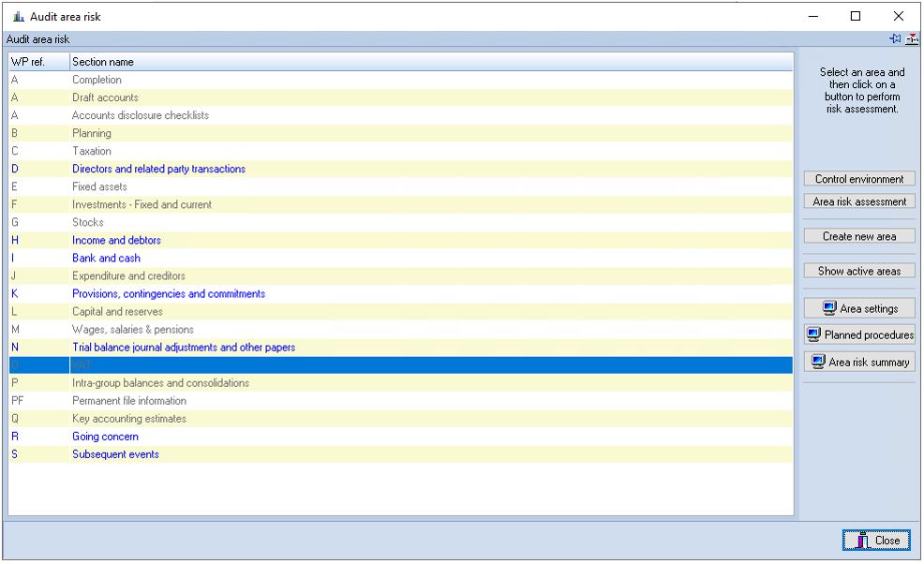
Task: Sort by Section name column header
Action: click(x=431, y=62)
